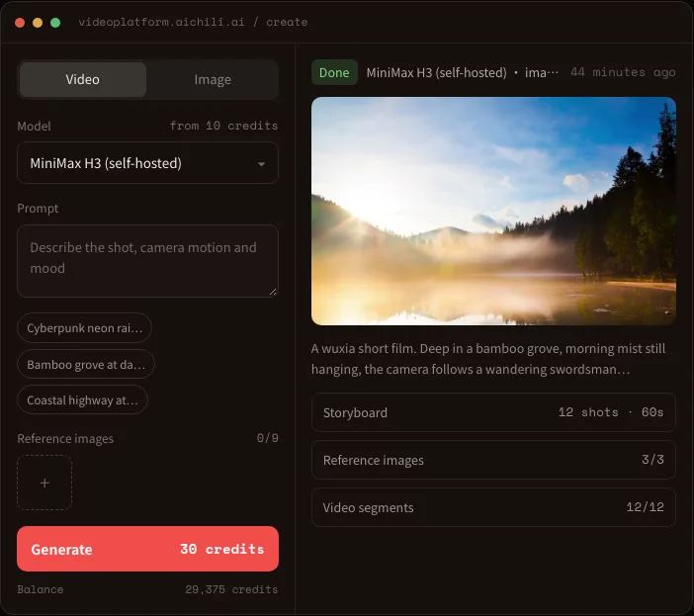Expand the Storyboard 12 shots row
The width and height of the screenshot is (694, 616).
coord(493,412)
